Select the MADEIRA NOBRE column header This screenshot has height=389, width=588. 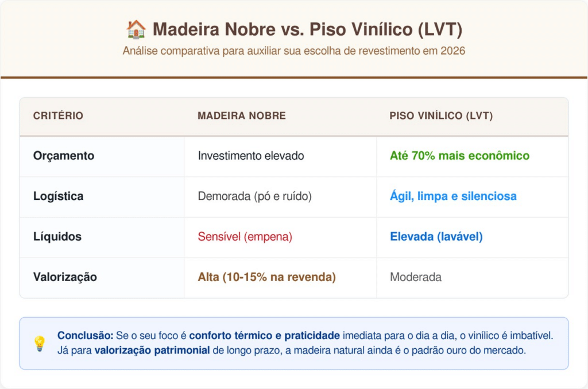click(x=241, y=115)
